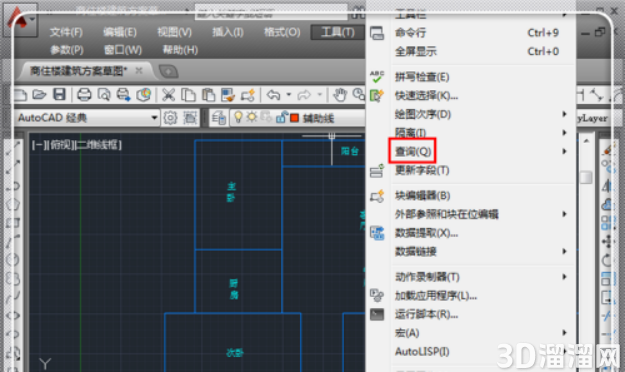Viewport: 625px width, 372px height.
Task: Open the 编辑(E) menu
Action: coord(120,32)
